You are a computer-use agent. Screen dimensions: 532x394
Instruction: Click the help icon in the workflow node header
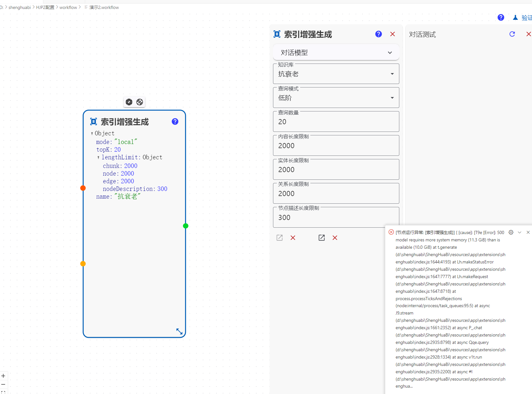click(175, 122)
